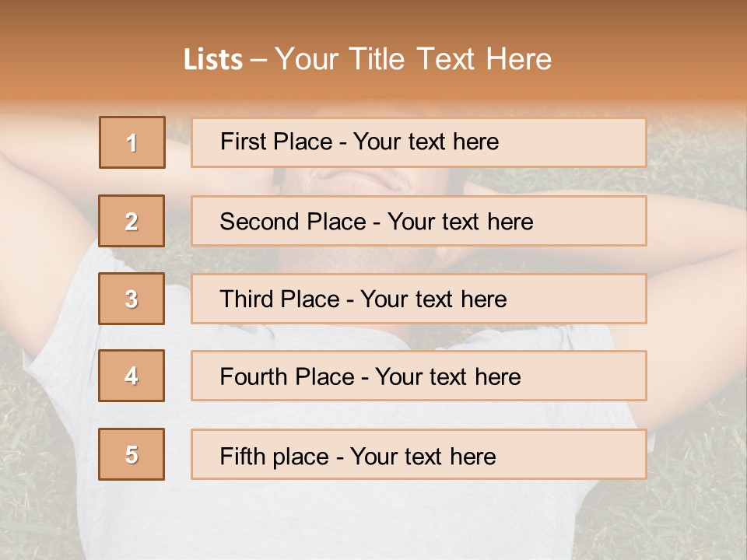Select the First Place text bar
The image size is (747, 560).
pyautogui.click(x=419, y=142)
